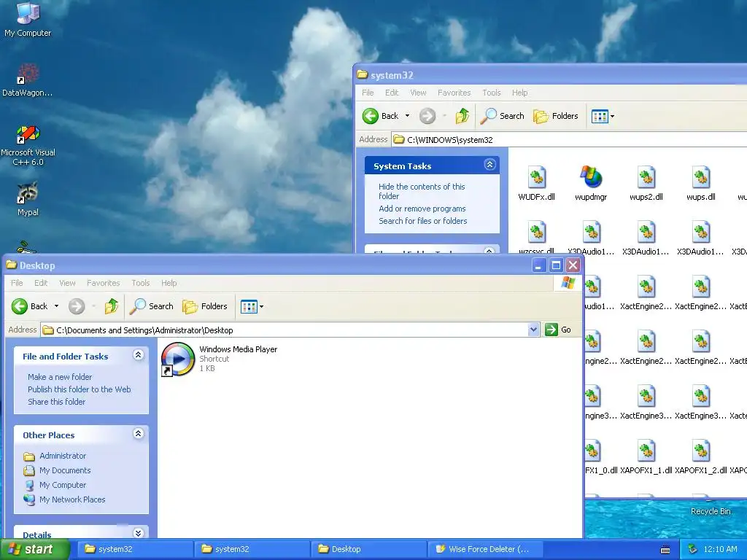The height and width of the screenshot is (560, 747).
Task: Switch to Wise Force Deleter taskbar button
Action: pyautogui.click(x=485, y=549)
